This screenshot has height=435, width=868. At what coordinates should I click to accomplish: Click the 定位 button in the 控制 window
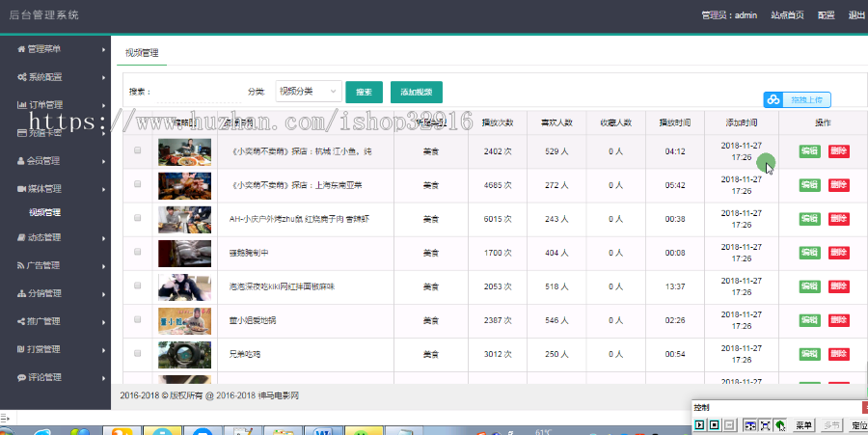click(x=859, y=425)
